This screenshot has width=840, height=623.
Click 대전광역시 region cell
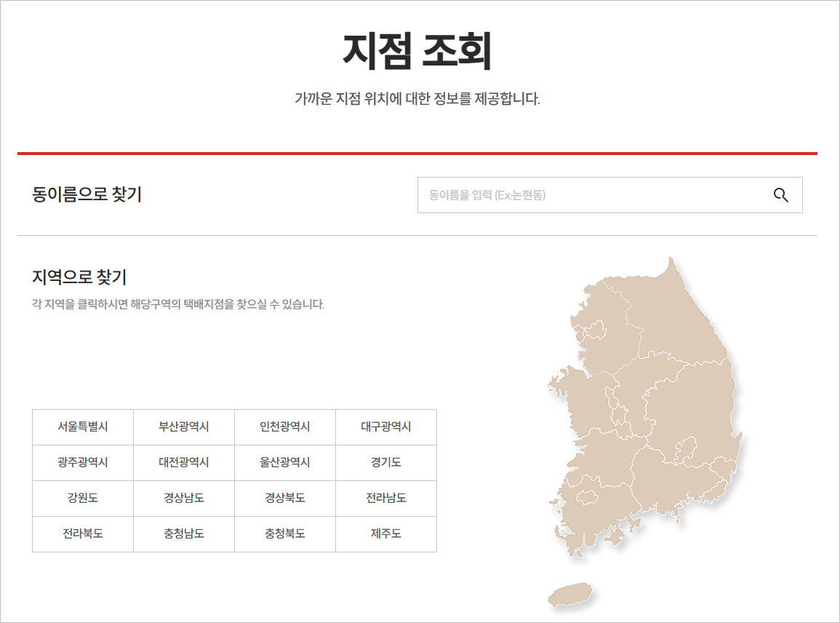[x=183, y=463]
